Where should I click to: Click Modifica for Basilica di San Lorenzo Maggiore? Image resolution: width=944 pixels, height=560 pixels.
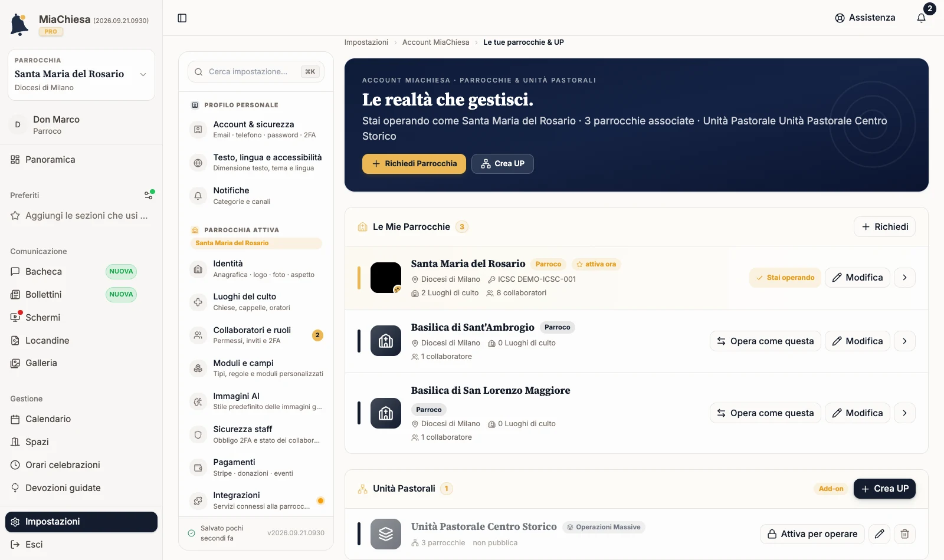(857, 413)
